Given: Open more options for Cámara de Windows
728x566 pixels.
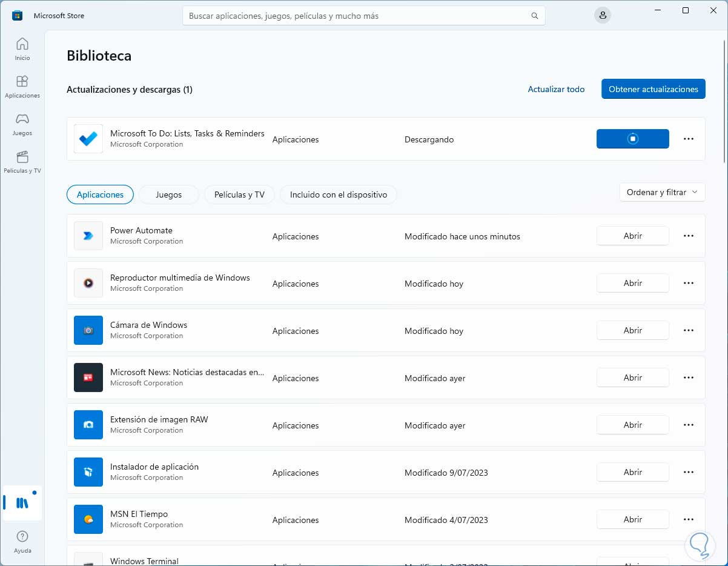Looking at the screenshot, I should pos(688,330).
